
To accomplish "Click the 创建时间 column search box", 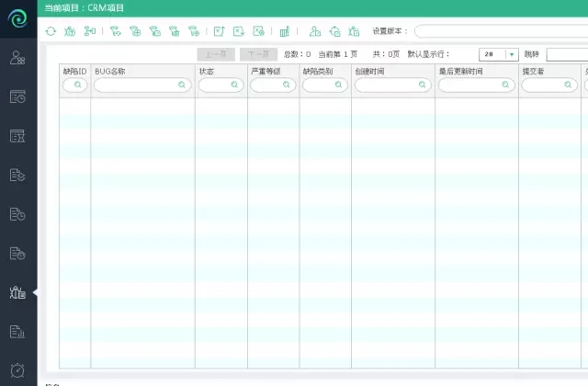I will click(x=393, y=85).
